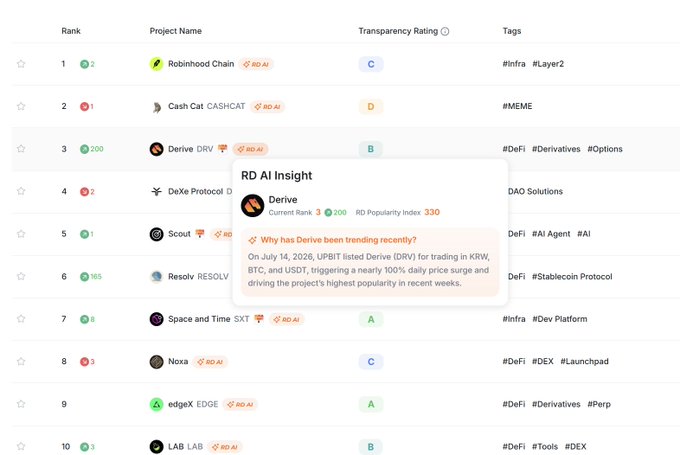Open RD AI badge on the LAB row
The width and height of the screenshot is (680, 455).
point(225,447)
